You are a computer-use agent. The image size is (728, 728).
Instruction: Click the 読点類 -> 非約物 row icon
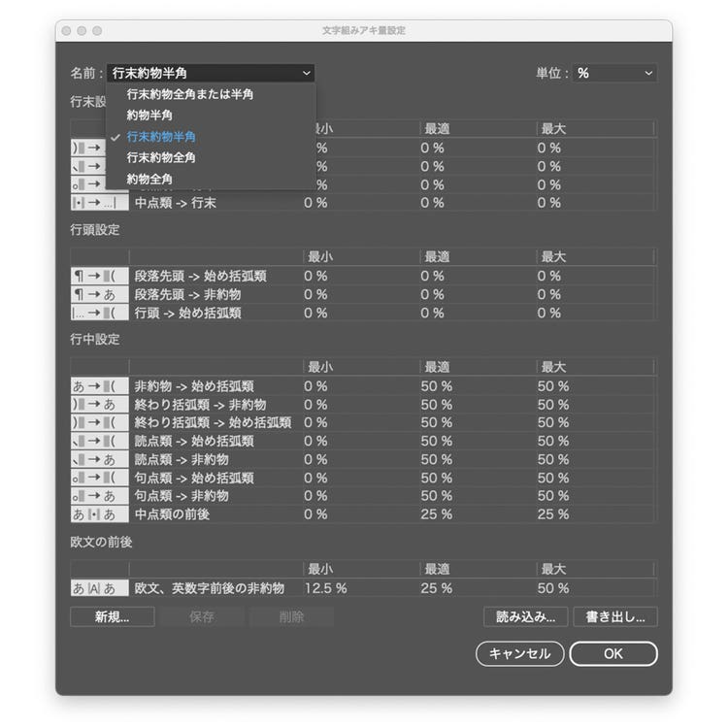coord(99,459)
